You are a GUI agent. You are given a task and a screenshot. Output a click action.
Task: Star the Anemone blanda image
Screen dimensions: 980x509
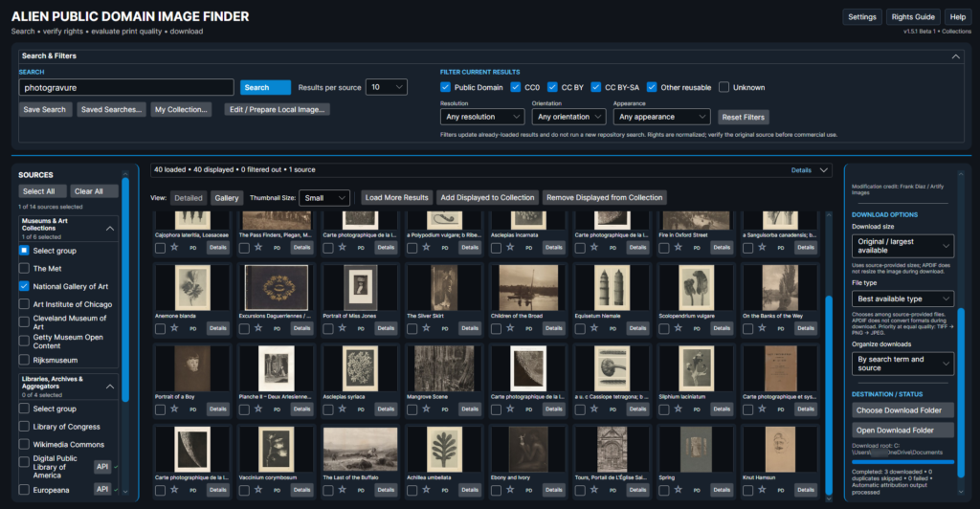174,328
